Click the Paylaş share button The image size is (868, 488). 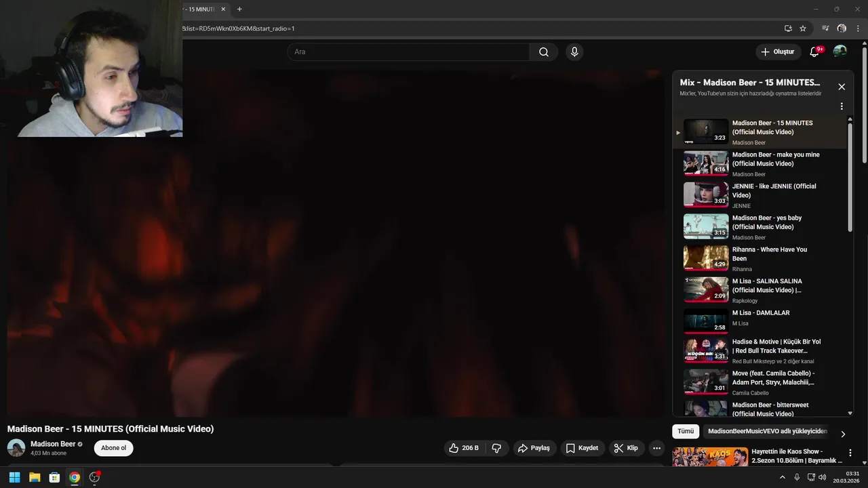534,448
